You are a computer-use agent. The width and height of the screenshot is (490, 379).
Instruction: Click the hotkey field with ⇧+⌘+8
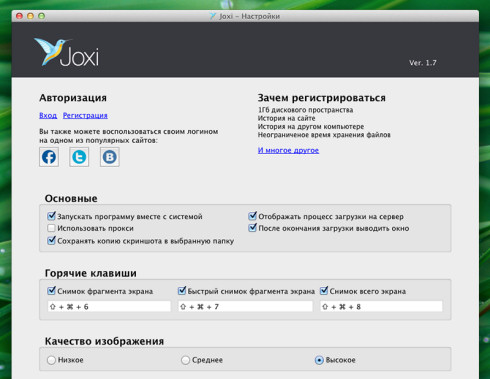coord(381,307)
